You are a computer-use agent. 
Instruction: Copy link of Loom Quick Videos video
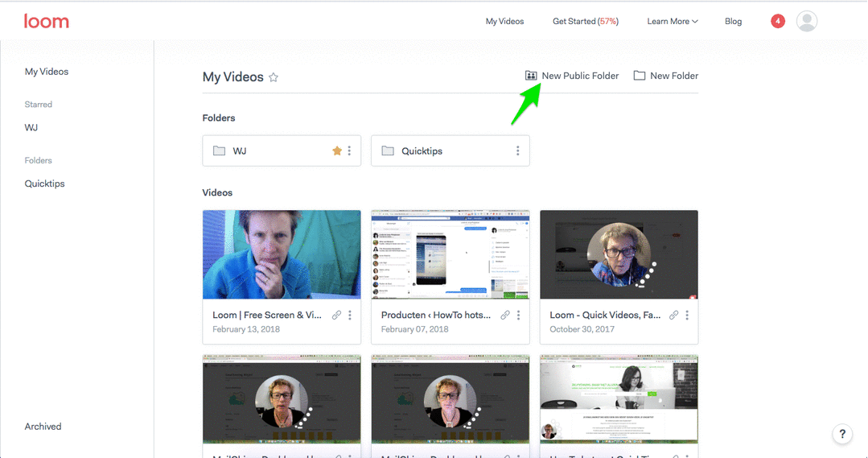pyautogui.click(x=673, y=315)
